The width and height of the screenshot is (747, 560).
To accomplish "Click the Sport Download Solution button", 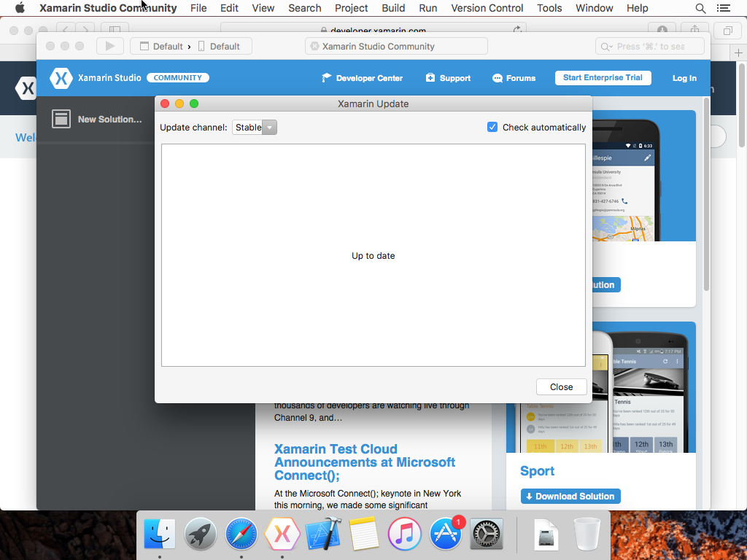I will point(570,497).
